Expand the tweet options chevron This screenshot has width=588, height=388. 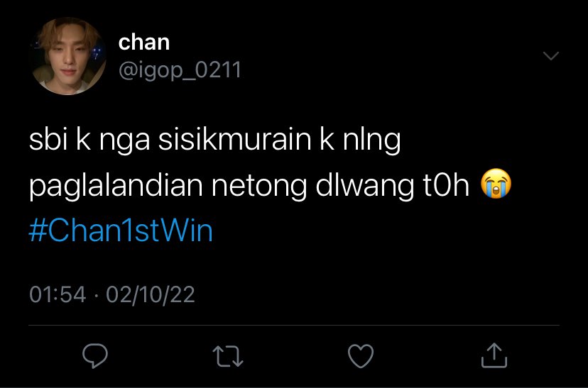(551, 56)
